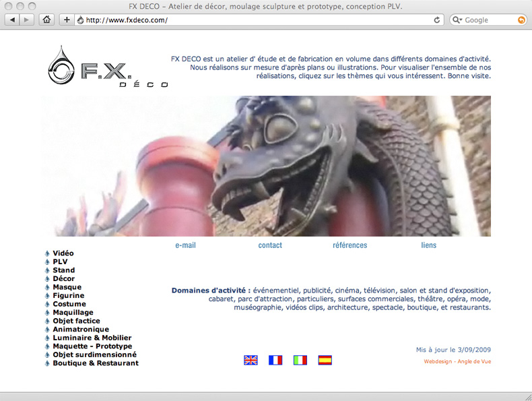Click the Webdesign - Angle de Vue credit

[457, 362]
